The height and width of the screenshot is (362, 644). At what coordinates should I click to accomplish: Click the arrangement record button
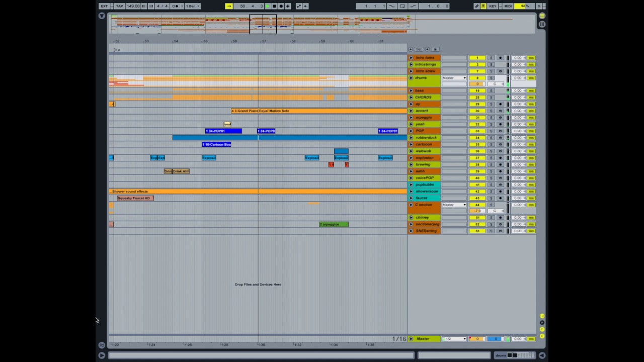tap(281, 6)
